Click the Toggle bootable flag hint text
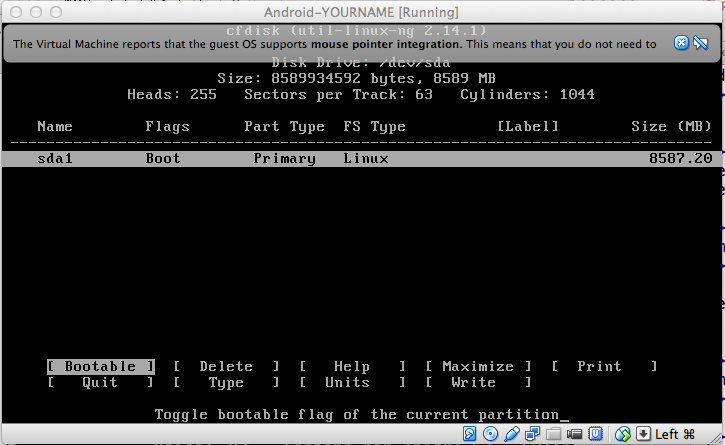 (356, 414)
